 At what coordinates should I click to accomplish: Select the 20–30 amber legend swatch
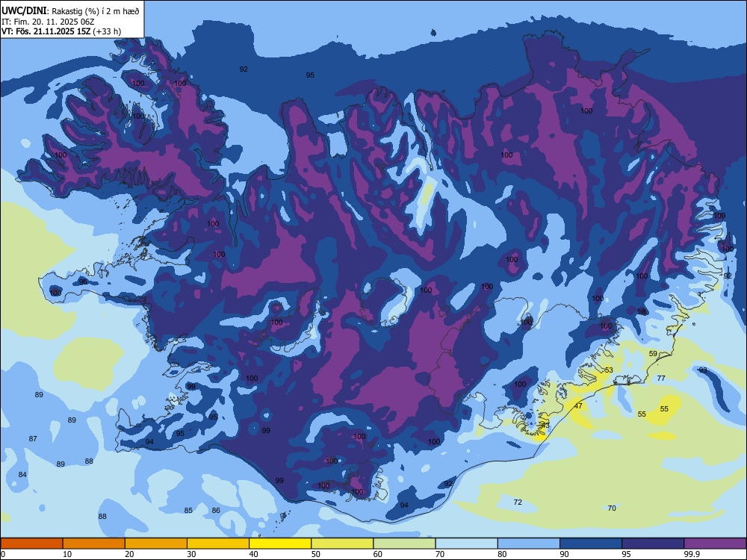(156, 544)
